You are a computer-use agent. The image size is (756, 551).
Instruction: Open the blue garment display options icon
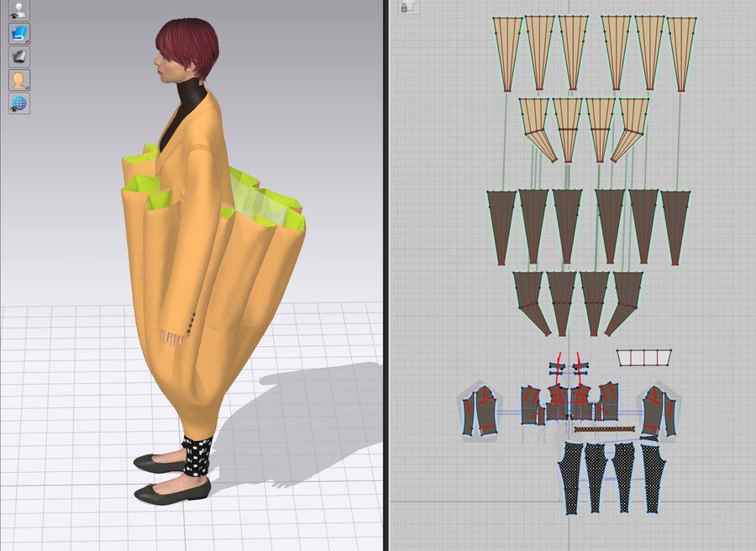click(x=18, y=34)
